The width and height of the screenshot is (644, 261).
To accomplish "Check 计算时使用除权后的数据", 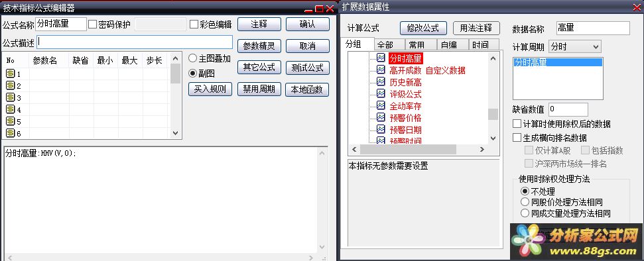I will (x=517, y=123).
